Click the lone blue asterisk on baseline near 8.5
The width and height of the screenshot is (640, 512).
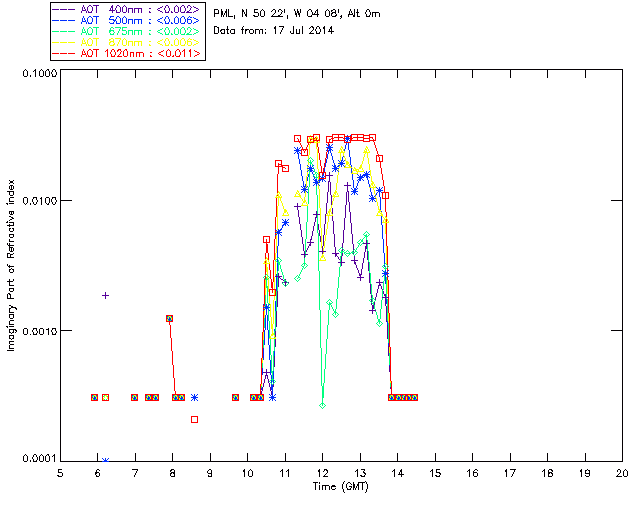(195, 397)
